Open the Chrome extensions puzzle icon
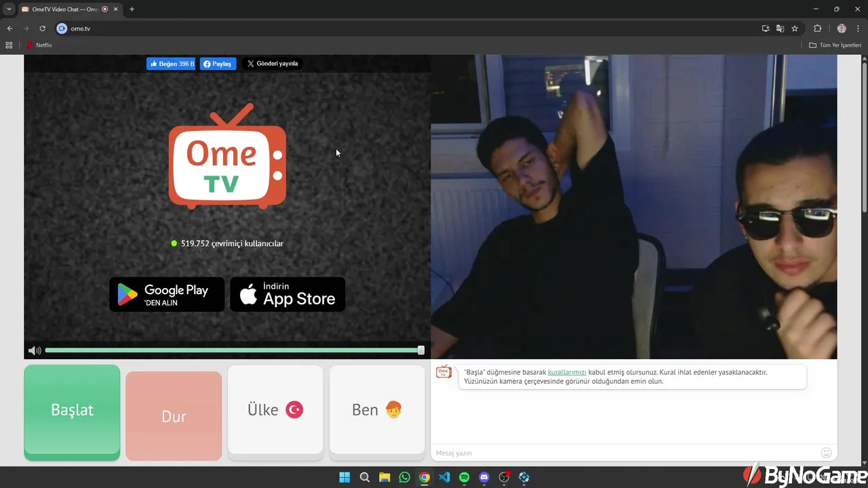The image size is (868, 488). pyautogui.click(x=817, y=28)
